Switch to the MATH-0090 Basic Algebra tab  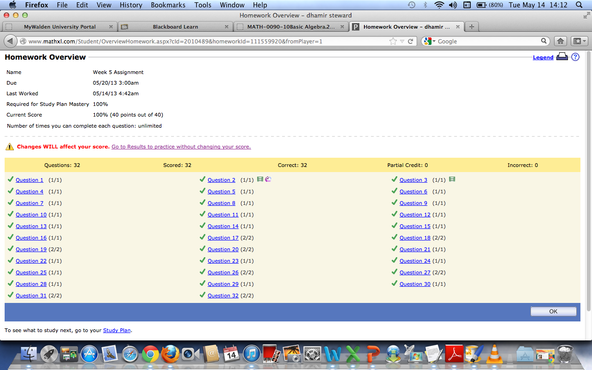point(290,27)
